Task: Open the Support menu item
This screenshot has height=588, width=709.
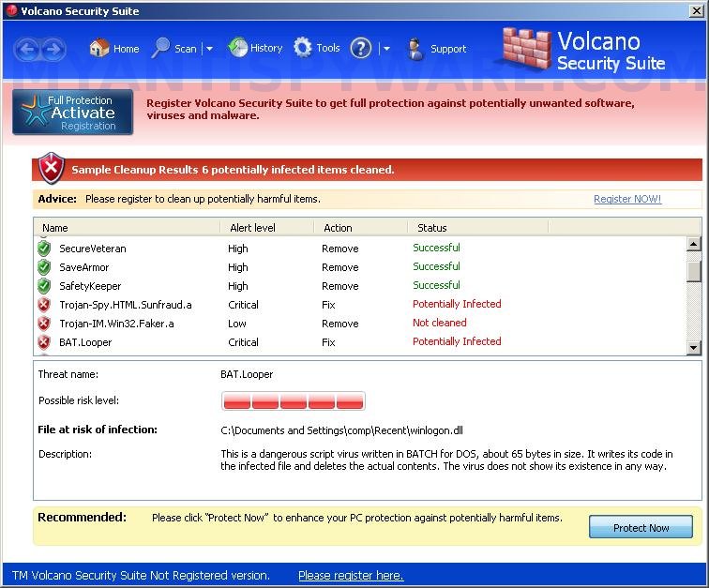Action: (448, 49)
